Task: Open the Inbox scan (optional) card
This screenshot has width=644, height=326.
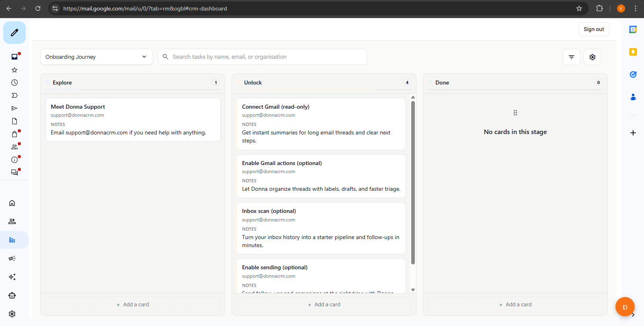Action: pyautogui.click(x=321, y=228)
